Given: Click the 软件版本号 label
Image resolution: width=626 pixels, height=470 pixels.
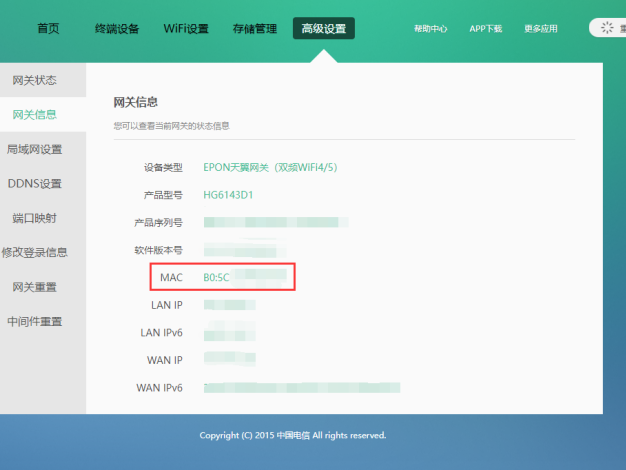Looking at the screenshot, I should pos(158,250).
